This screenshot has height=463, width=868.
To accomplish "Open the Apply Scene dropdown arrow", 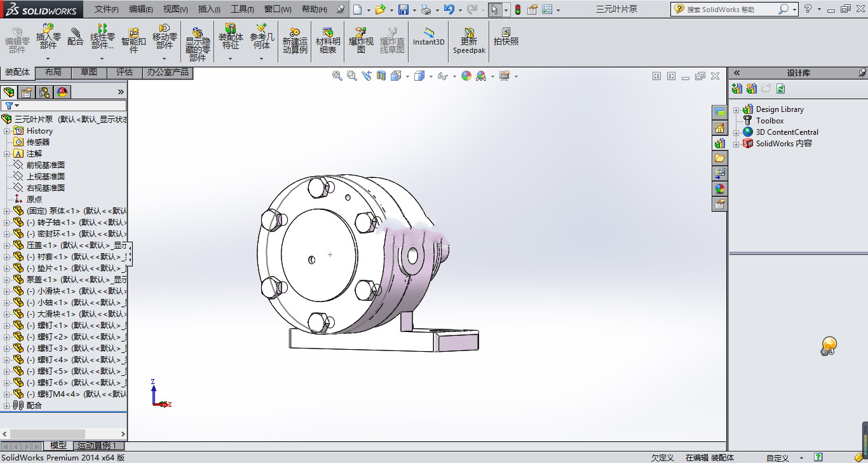I will (x=492, y=76).
